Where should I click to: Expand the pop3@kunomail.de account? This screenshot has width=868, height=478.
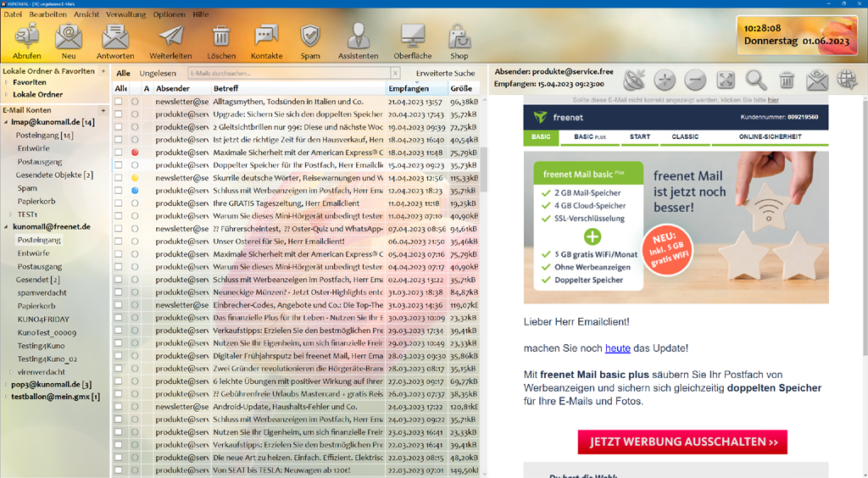tap(6, 385)
